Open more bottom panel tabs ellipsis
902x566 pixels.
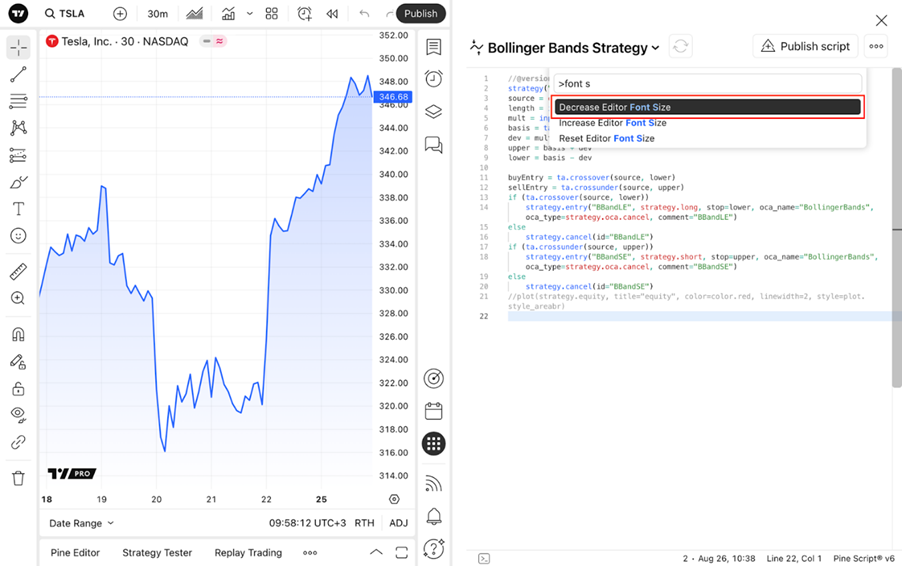310,553
